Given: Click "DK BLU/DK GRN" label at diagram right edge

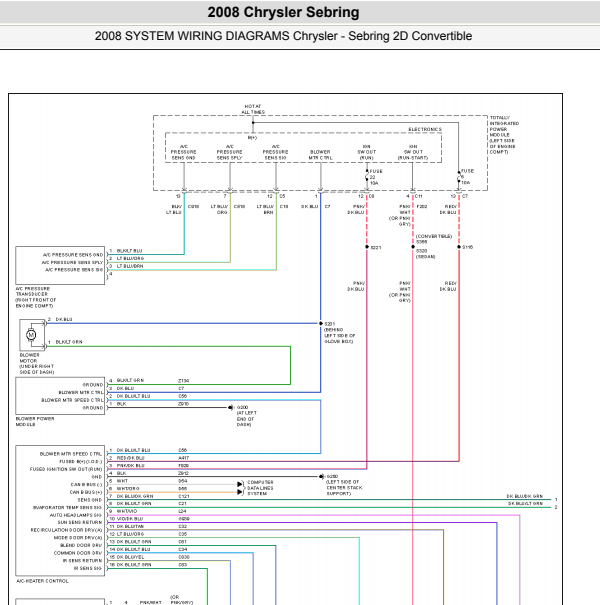Looking at the screenshot, I should click(x=525, y=497).
